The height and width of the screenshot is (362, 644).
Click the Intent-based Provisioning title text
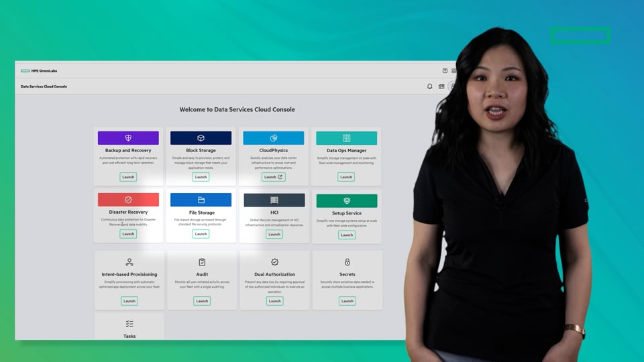tap(129, 274)
